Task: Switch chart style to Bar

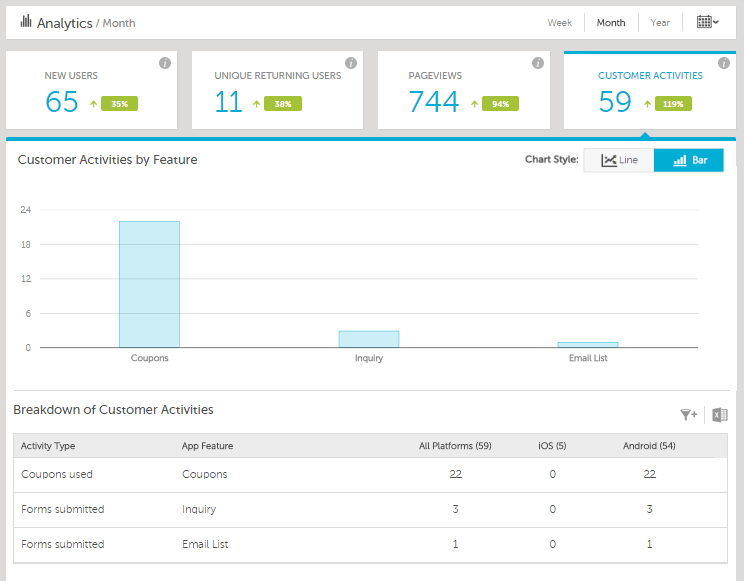Action: [x=689, y=160]
